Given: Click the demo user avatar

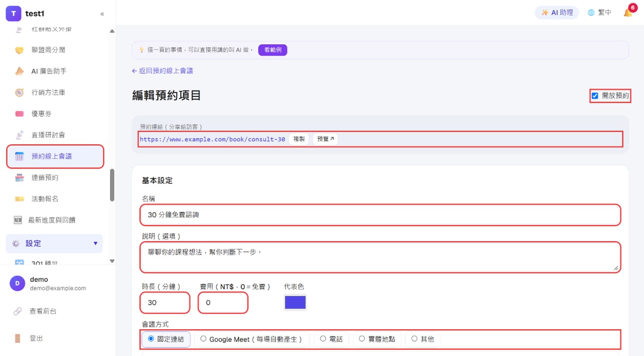Looking at the screenshot, I should tap(18, 283).
